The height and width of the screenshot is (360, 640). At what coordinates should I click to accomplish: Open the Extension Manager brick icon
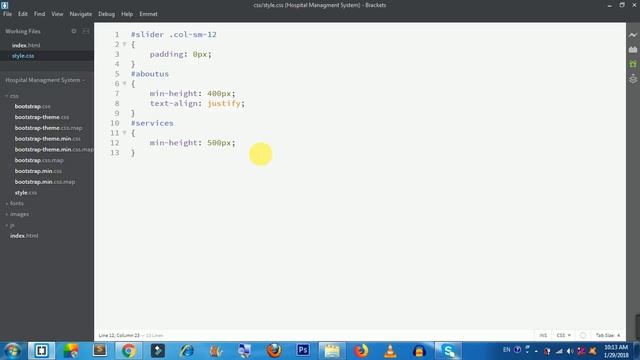[633, 49]
